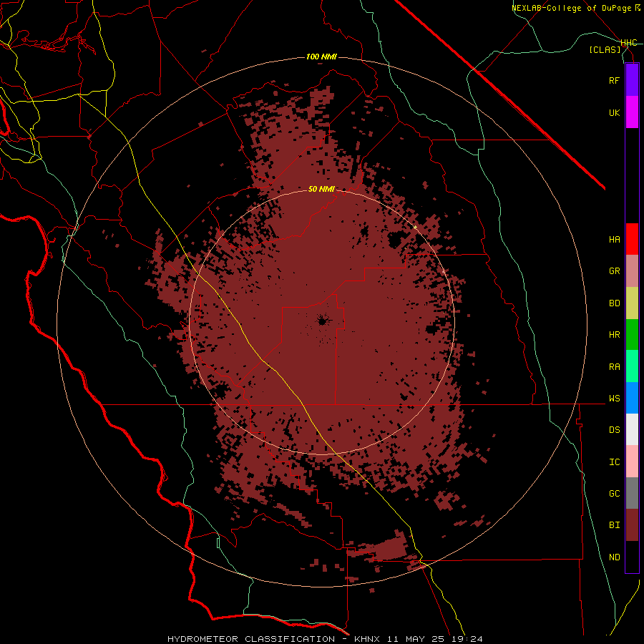644x644 pixels.
Task: Click the UK magenta legend swatch
Action: [x=632, y=112]
